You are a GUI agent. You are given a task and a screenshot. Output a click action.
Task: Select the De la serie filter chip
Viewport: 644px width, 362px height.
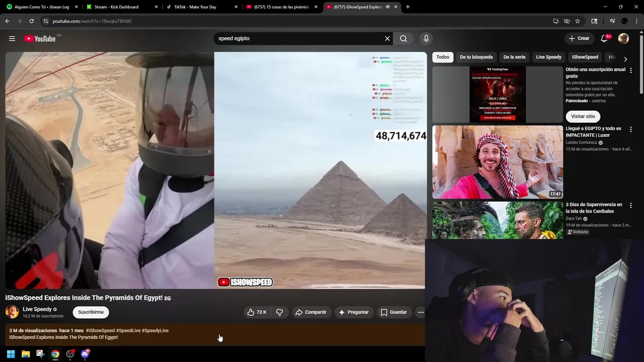514,57
